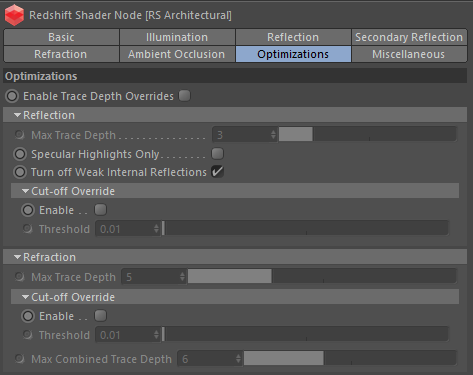Click keyframe circle next to Specular Highlights Only
473x375 pixels.
(20, 154)
